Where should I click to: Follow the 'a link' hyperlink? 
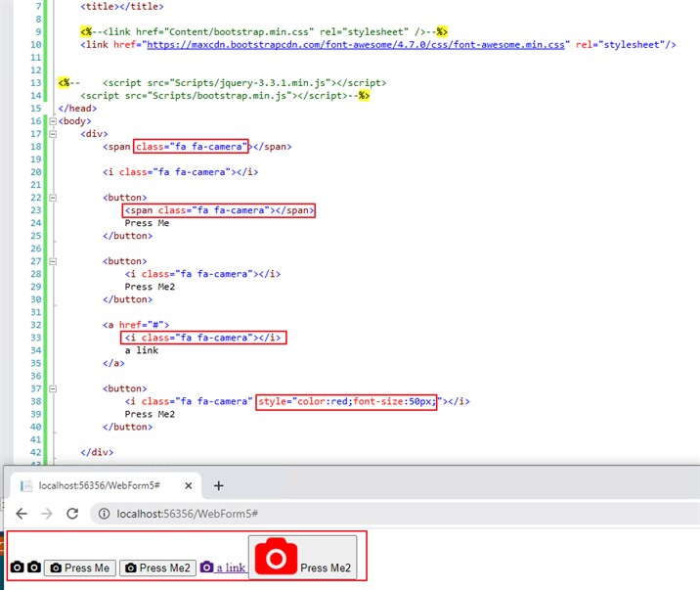point(231,567)
